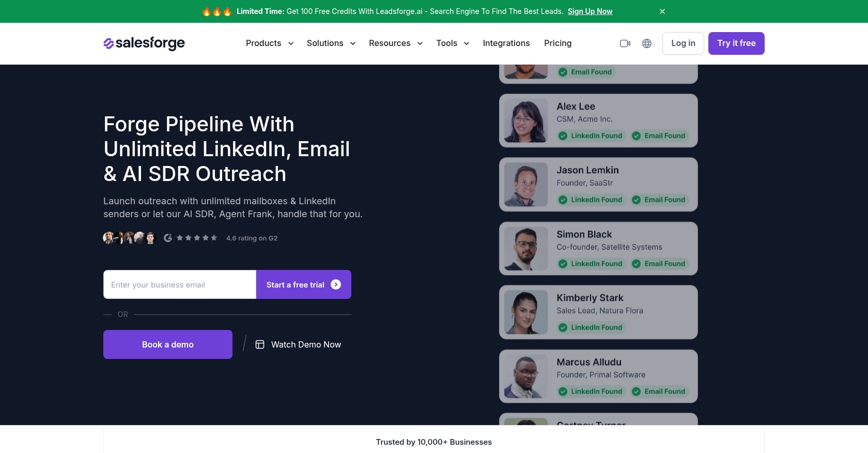This screenshot has width=868, height=453.
Task: Open the globe language selector
Action: coord(647,43)
